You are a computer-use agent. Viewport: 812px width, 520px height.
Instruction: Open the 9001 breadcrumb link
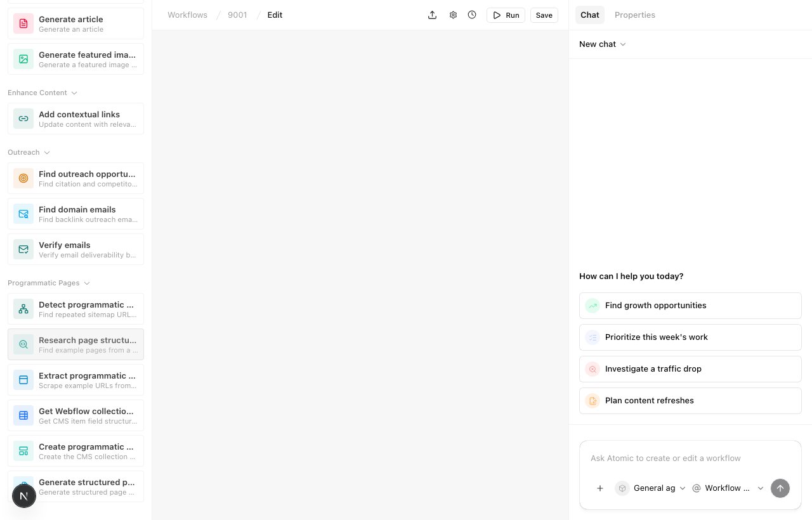pos(237,15)
